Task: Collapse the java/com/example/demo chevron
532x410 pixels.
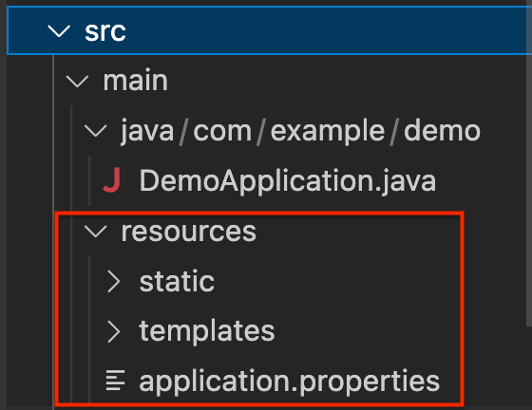Action: point(95,131)
